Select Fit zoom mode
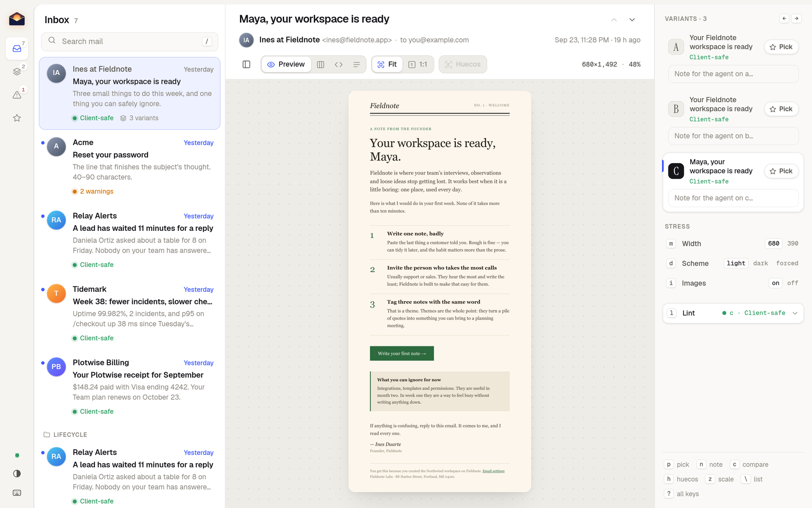This screenshot has height=508, width=812. point(387,64)
